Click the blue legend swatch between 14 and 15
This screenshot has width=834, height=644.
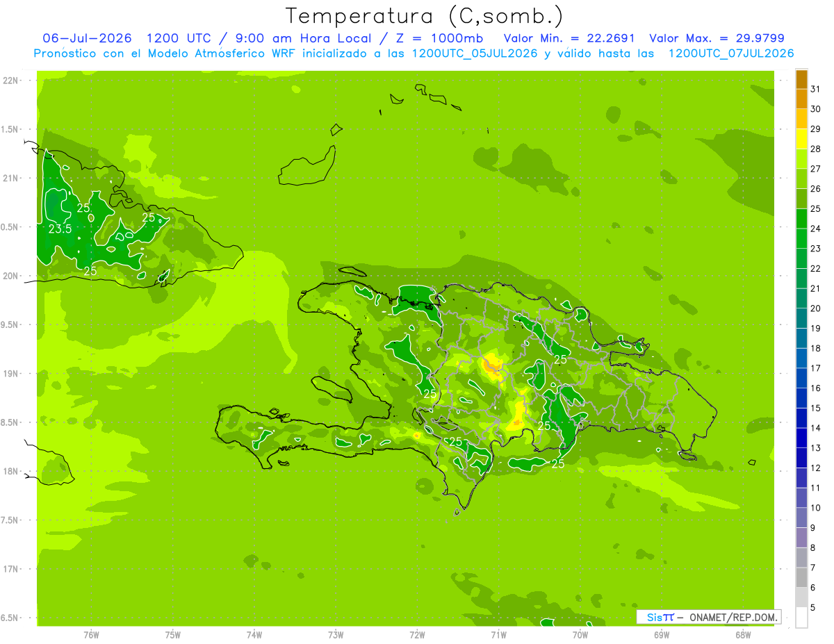pyautogui.click(x=801, y=418)
